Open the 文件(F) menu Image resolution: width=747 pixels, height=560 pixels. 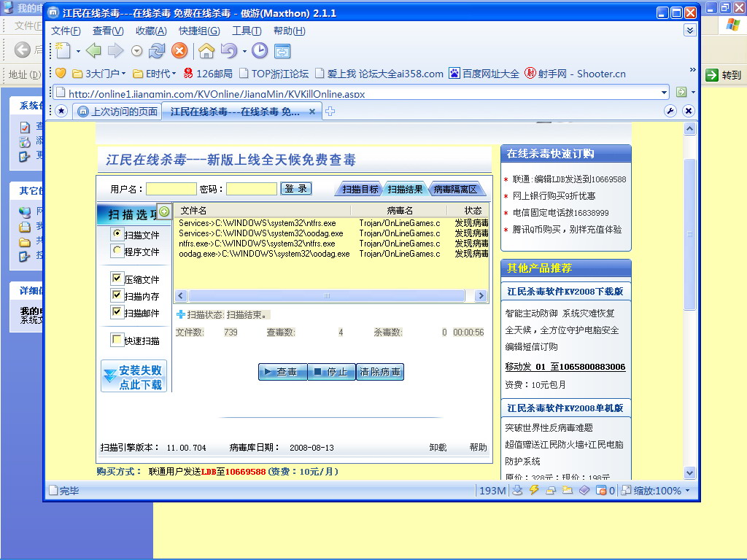pos(66,31)
